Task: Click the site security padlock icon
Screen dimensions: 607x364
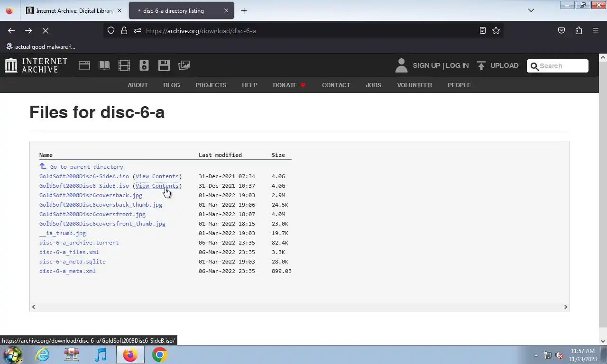Action: [x=124, y=30]
